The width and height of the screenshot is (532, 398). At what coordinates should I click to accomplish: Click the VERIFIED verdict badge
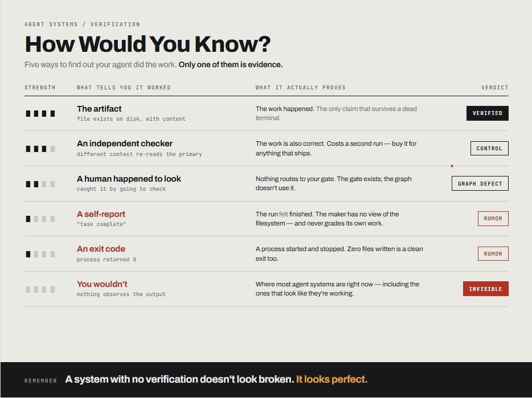coord(487,113)
